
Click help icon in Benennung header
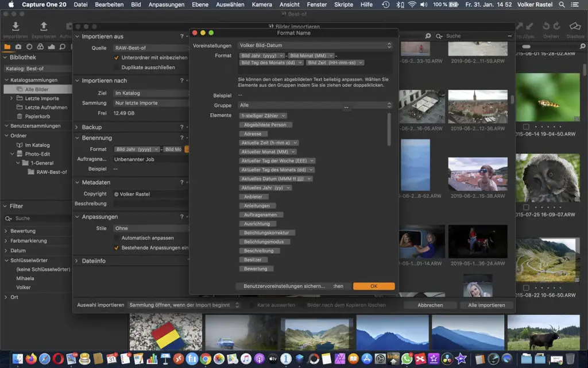182,138
